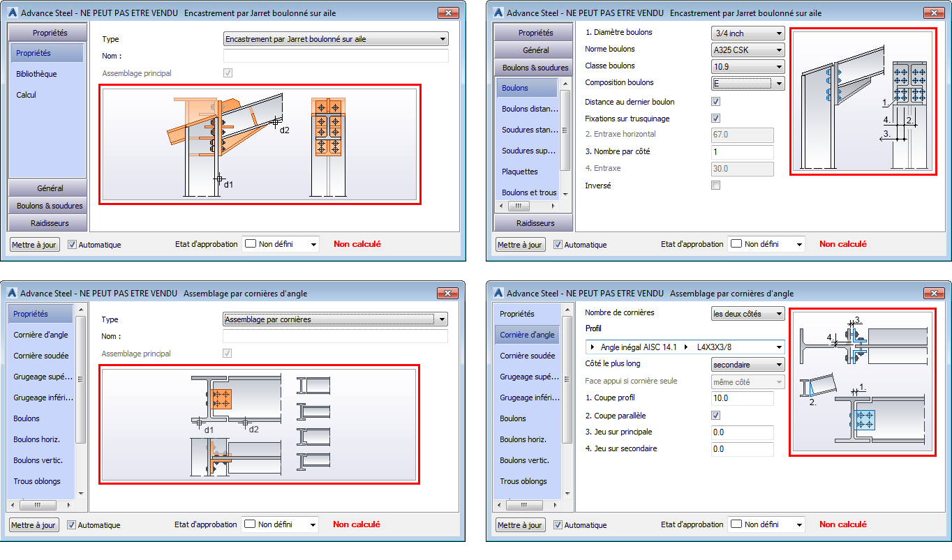Click the Nombre par côté field
The width and height of the screenshot is (952, 560).
742,152
